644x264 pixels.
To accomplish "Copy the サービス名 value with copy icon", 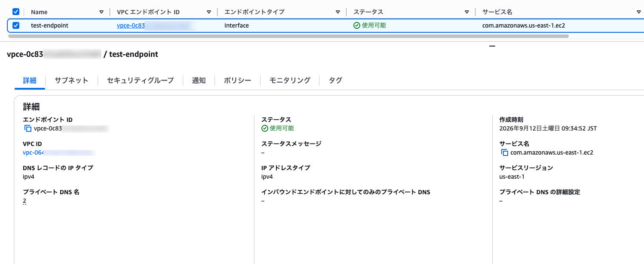I will (504, 152).
